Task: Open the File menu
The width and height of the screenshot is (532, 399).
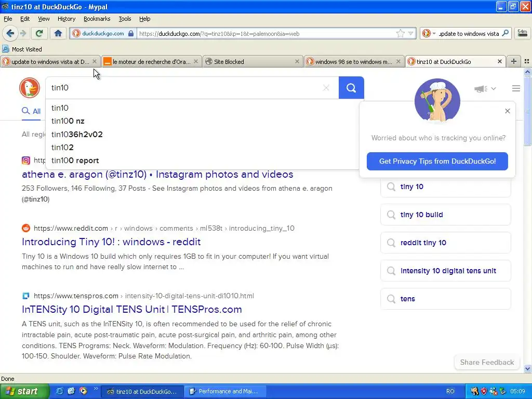Action: [x=8, y=19]
